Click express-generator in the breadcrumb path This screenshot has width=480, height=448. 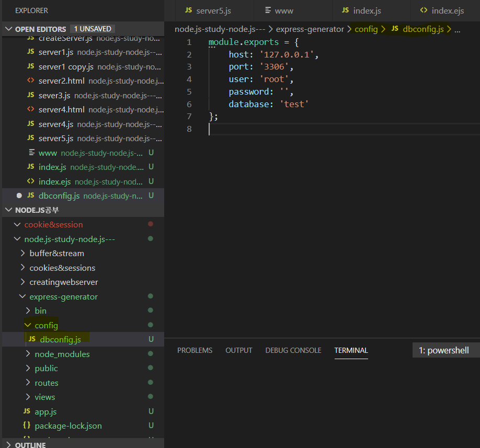[x=310, y=29]
